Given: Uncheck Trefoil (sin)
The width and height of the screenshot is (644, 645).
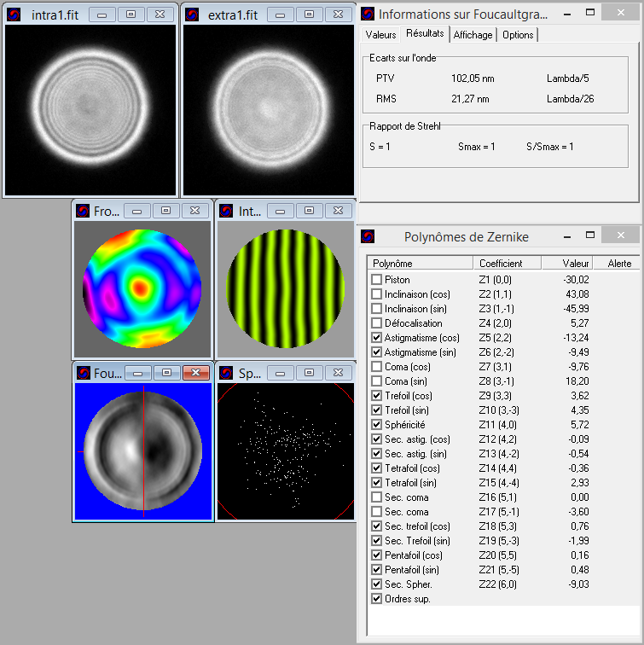Looking at the screenshot, I should [x=376, y=410].
